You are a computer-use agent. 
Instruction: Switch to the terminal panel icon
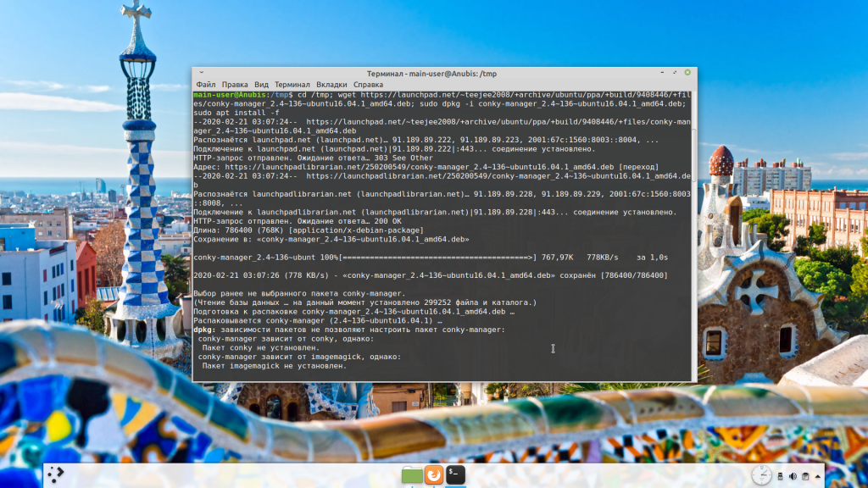455,474
